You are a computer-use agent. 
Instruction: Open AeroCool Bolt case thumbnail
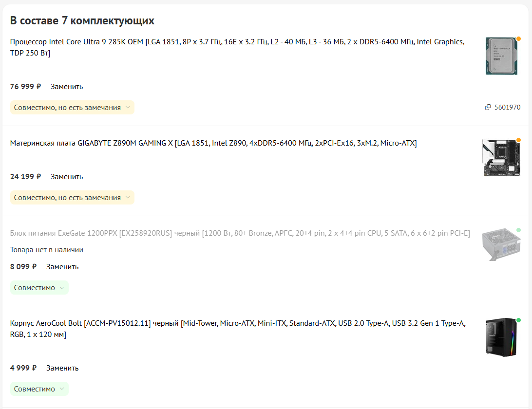(x=501, y=337)
